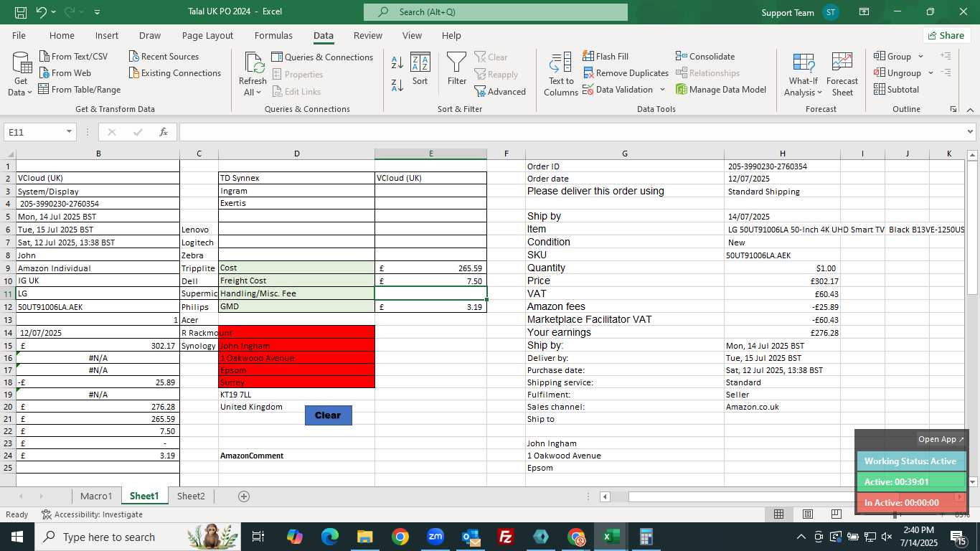Click column G header

pos(625,154)
